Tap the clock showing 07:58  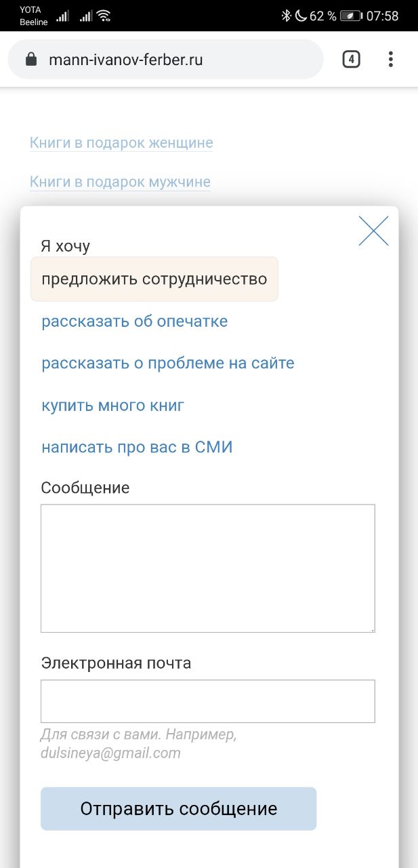coord(383,16)
